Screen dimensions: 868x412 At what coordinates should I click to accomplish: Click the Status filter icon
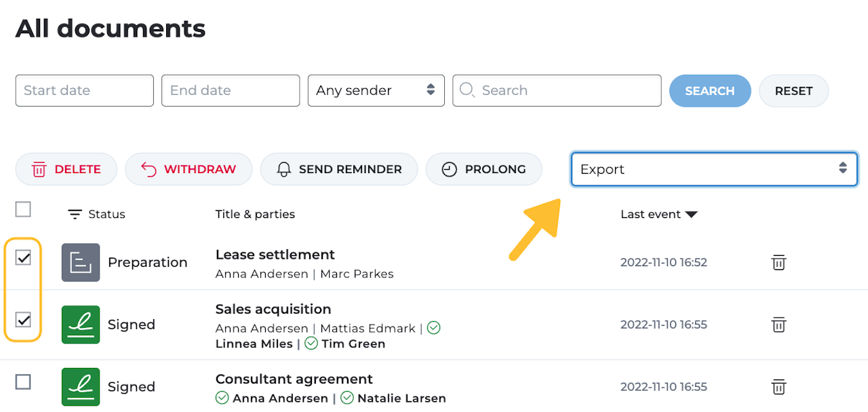tap(75, 214)
